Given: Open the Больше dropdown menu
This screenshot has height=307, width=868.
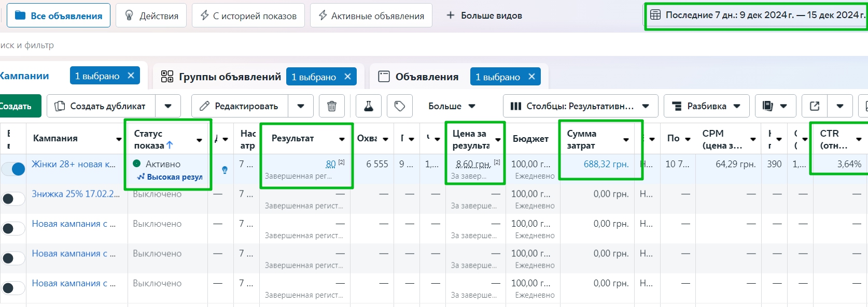Looking at the screenshot, I should 452,106.
